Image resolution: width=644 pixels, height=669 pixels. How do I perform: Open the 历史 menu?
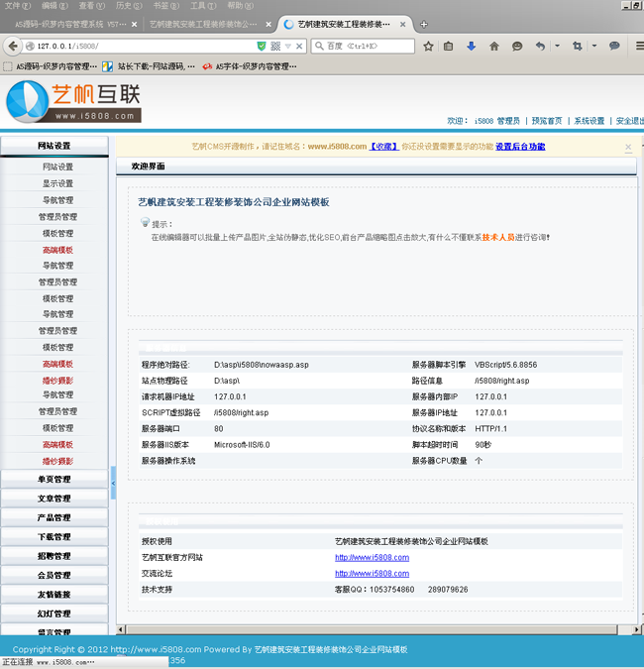pos(129,6)
